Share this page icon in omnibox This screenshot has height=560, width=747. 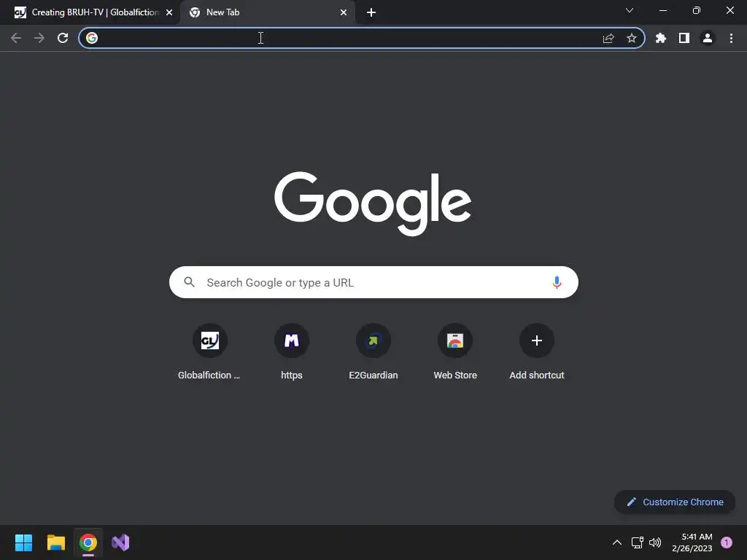pos(608,38)
